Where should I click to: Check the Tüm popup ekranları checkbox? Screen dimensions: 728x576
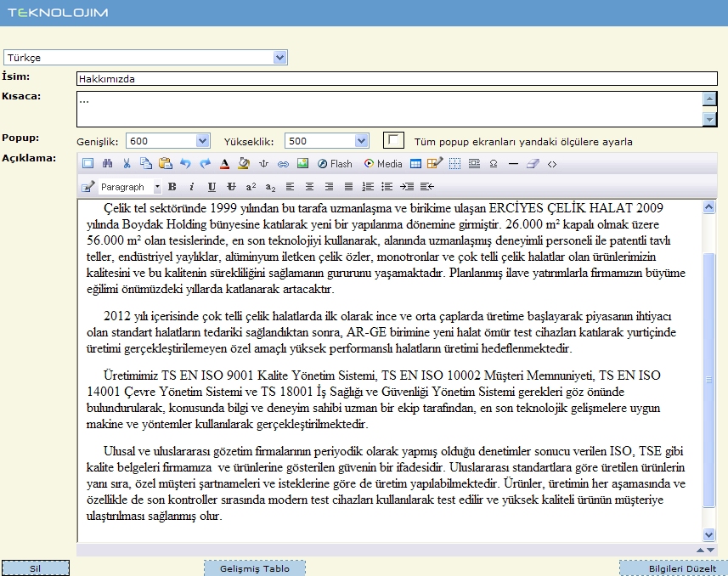[x=393, y=140]
